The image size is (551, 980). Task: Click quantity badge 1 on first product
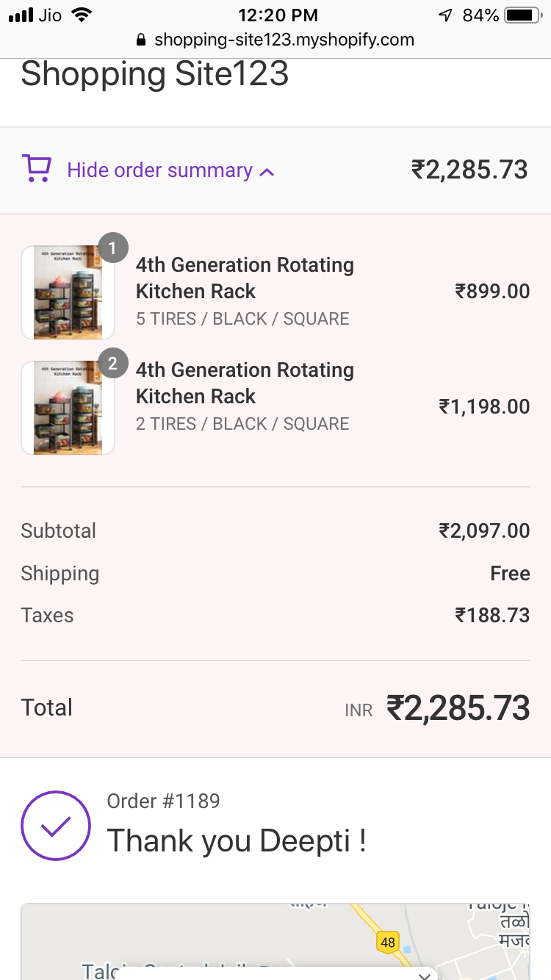click(112, 248)
